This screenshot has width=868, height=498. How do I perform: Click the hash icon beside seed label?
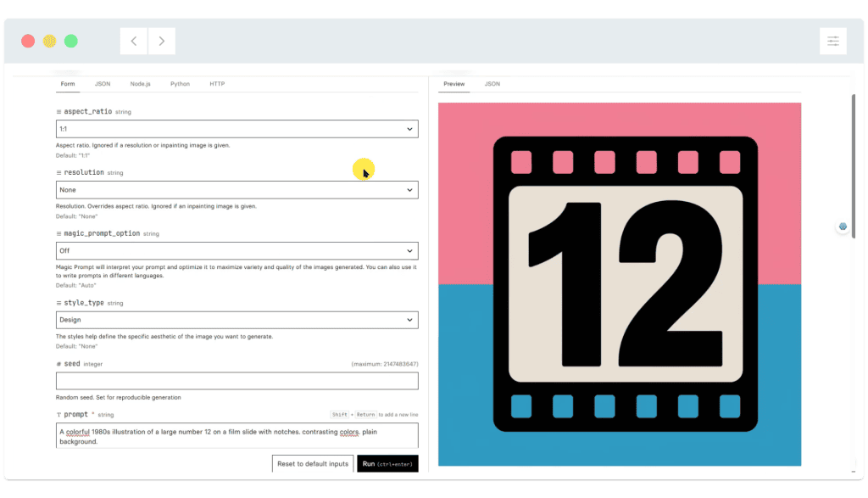click(58, 364)
